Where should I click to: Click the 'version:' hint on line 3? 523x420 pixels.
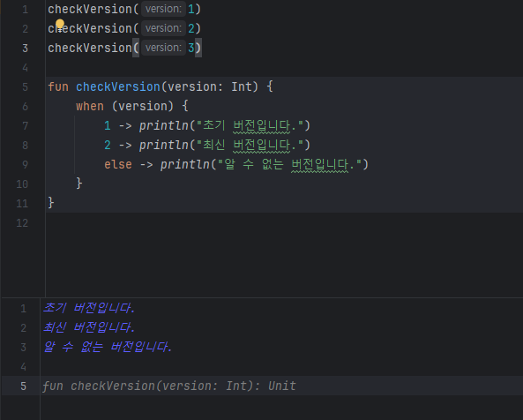coord(163,48)
